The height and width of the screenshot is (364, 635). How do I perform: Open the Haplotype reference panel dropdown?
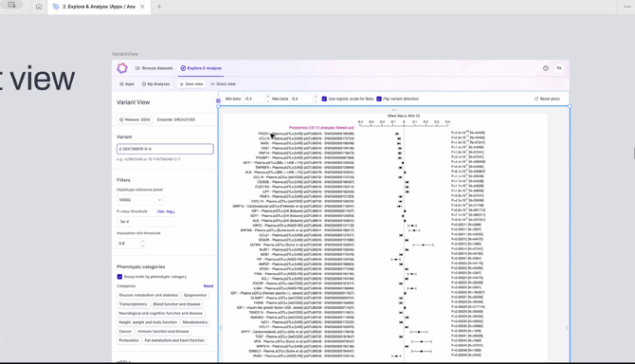pos(140,200)
